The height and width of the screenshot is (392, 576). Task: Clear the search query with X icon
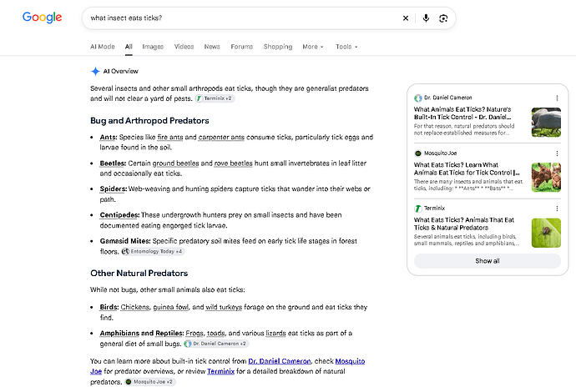pos(406,18)
